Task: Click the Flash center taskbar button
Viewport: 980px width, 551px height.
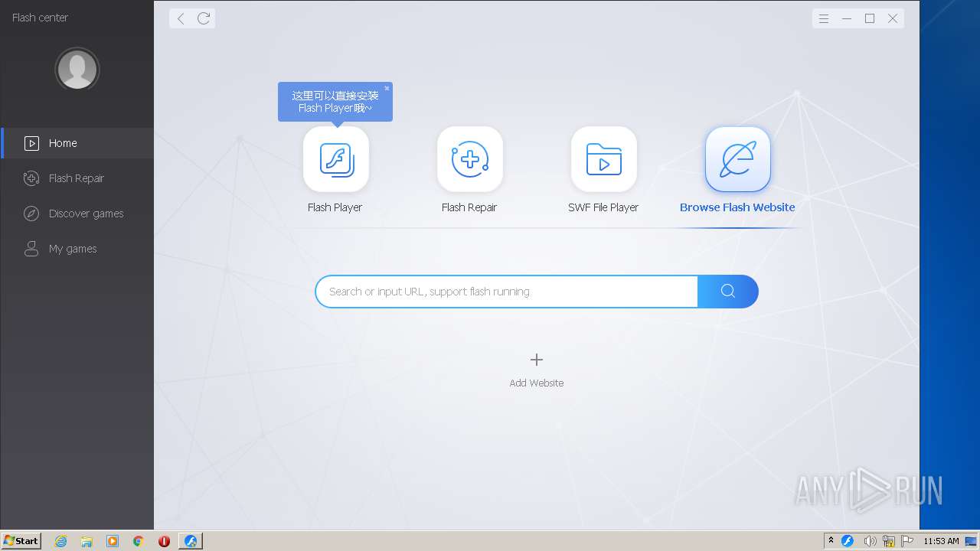Action: 191,541
